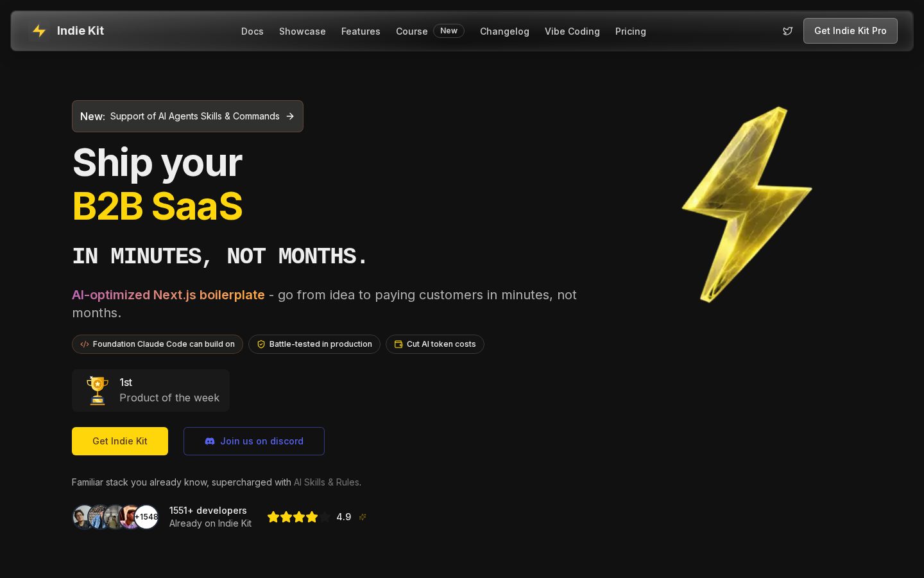The height and width of the screenshot is (578, 924).
Task: Click the shield icon on Battle-tested badge
Action: 261,344
